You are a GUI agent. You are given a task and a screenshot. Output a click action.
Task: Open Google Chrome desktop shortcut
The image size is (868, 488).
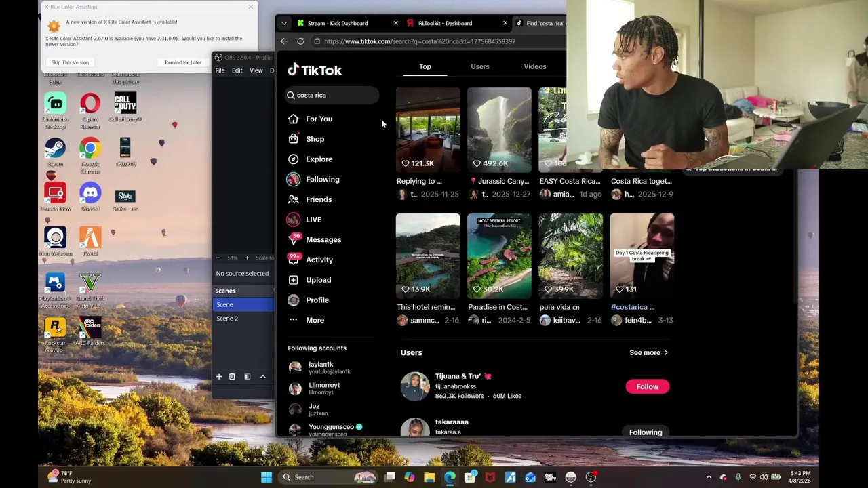(90, 155)
